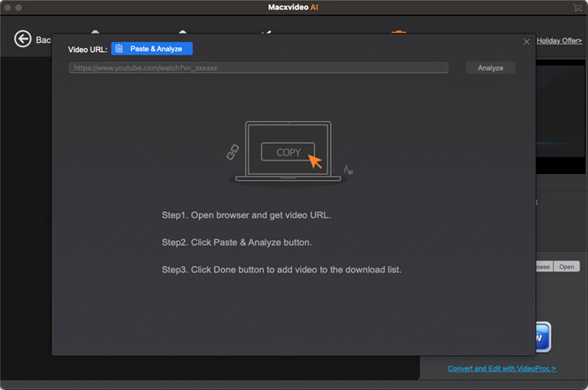Open the Holiday Offer link
Viewport: 588px width, 390px height.
click(559, 40)
